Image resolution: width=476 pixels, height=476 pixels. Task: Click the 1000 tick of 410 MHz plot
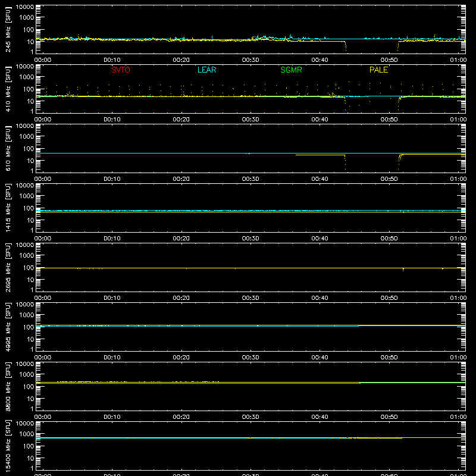[x=27, y=77]
